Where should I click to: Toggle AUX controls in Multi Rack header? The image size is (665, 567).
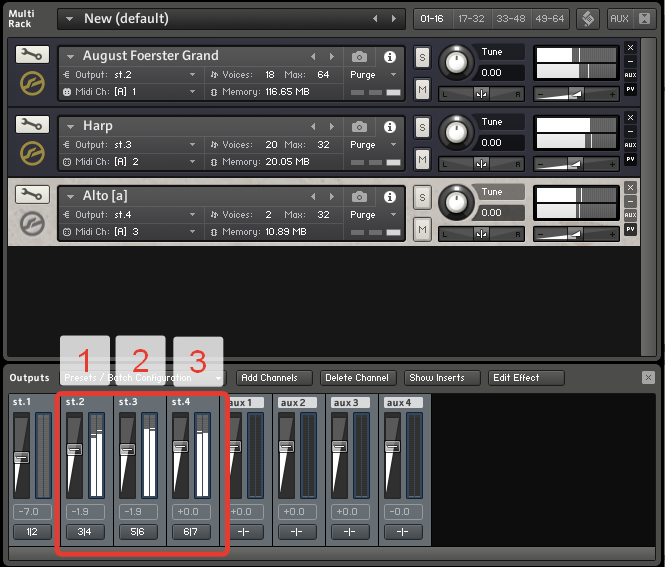tap(619, 19)
